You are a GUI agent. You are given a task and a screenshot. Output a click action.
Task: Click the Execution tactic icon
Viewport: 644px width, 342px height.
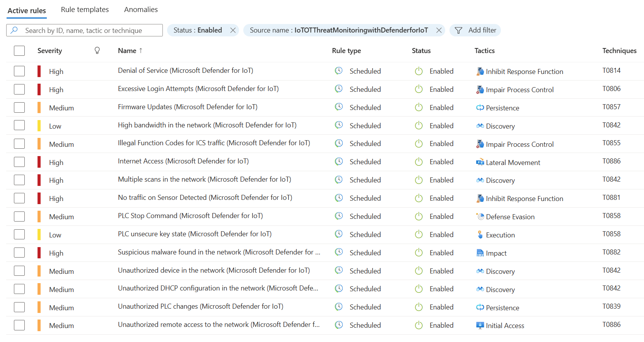(480, 235)
